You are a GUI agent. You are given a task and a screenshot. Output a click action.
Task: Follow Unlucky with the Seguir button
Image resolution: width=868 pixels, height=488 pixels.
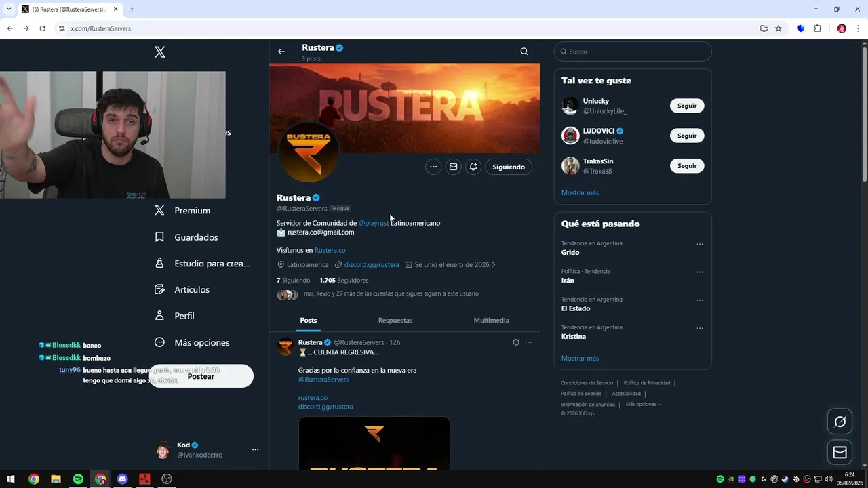click(687, 106)
